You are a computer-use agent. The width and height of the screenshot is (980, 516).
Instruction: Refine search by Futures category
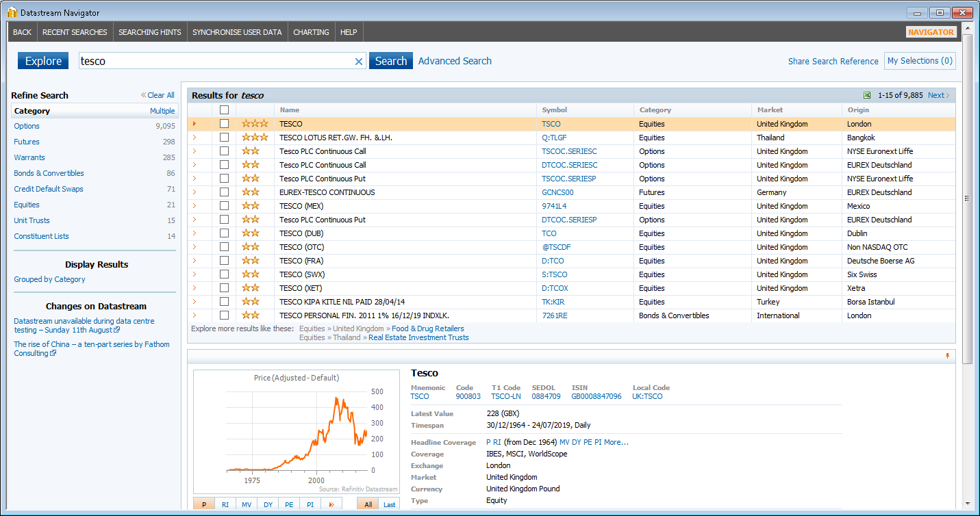(27, 142)
